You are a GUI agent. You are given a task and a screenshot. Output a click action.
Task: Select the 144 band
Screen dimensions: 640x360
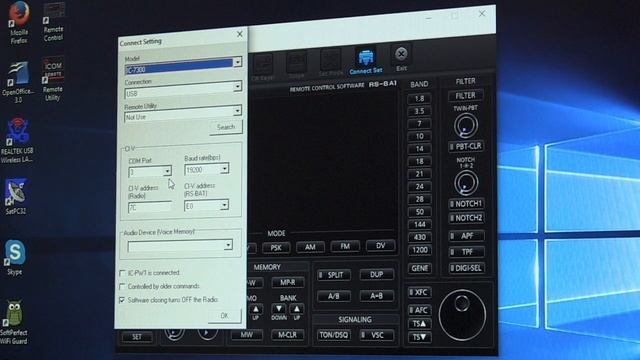click(419, 224)
